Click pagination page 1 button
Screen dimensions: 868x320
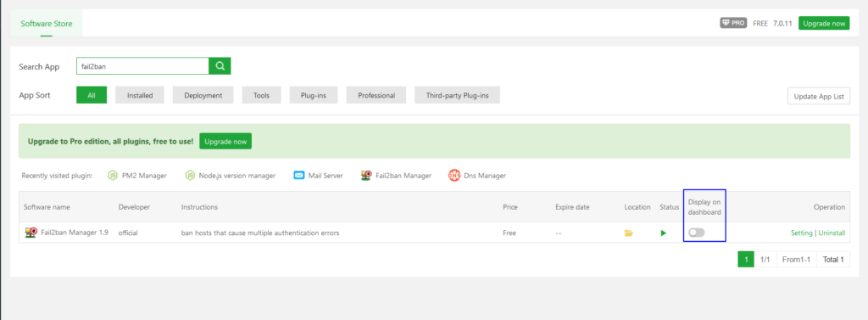[746, 259]
